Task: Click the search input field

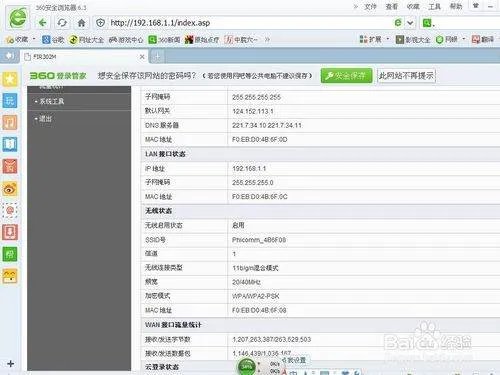Action: point(467,23)
